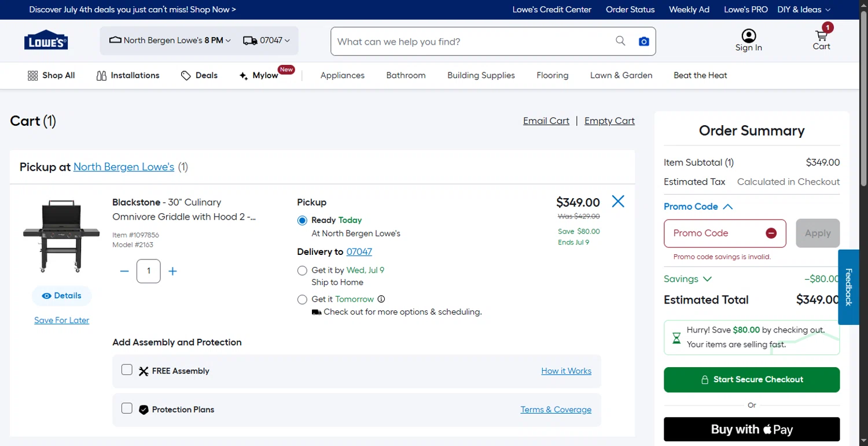Open Details eye button
Viewport: 868px width, 446px height.
pos(61,295)
